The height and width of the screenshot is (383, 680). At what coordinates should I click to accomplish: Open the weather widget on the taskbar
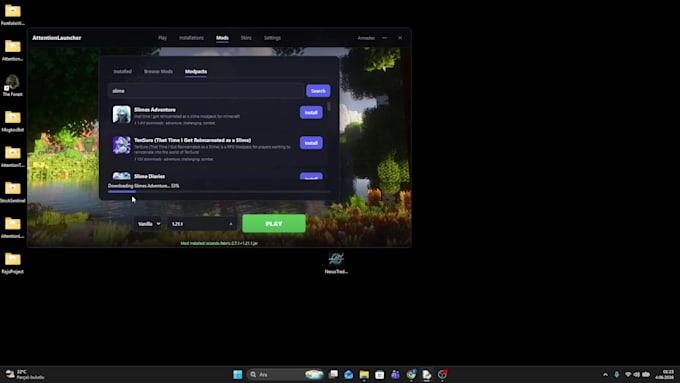coord(24,374)
